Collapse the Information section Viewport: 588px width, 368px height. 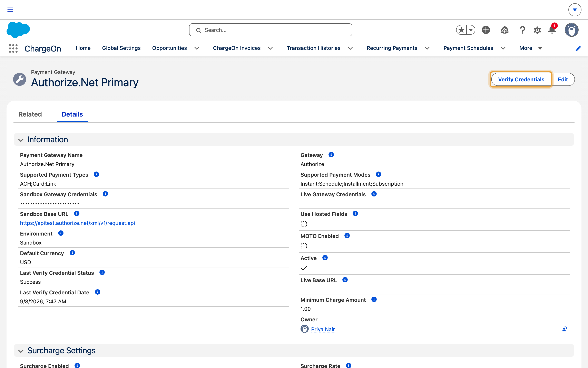pyautogui.click(x=21, y=140)
